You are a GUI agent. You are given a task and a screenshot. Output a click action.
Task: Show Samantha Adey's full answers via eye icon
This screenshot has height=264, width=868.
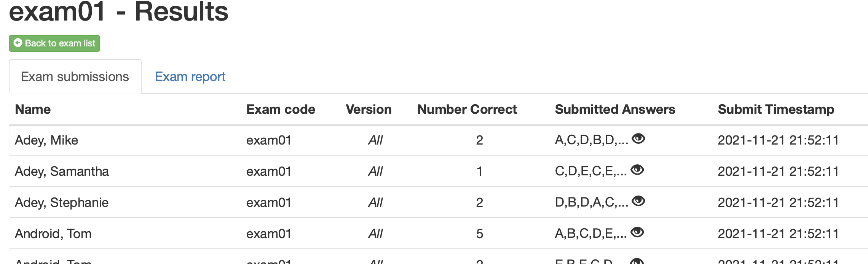pyautogui.click(x=637, y=170)
